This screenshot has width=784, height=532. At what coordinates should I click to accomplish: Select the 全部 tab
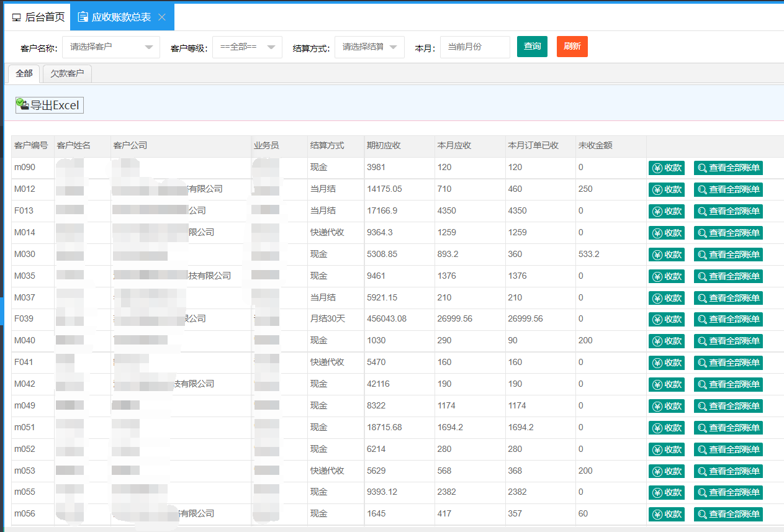[24, 73]
